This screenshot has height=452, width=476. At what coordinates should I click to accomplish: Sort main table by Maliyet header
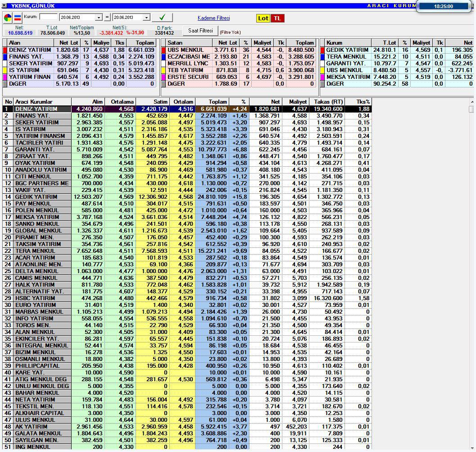tap(296, 102)
